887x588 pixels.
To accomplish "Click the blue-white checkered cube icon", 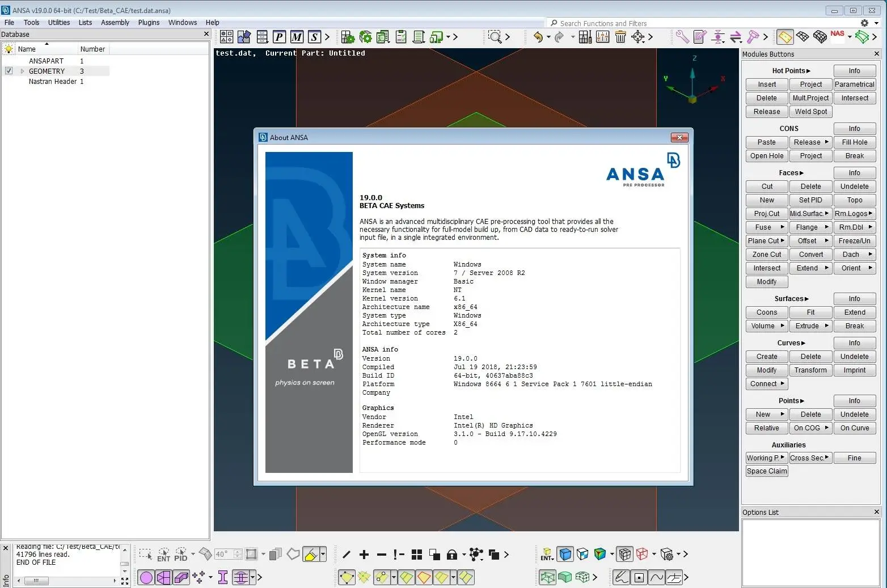I will click(582, 554).
